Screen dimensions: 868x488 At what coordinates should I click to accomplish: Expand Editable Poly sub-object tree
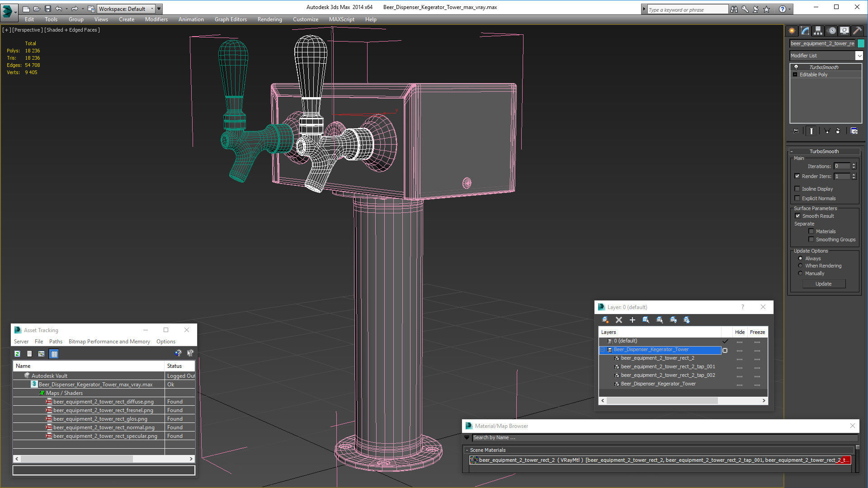(x=795, y=75)
